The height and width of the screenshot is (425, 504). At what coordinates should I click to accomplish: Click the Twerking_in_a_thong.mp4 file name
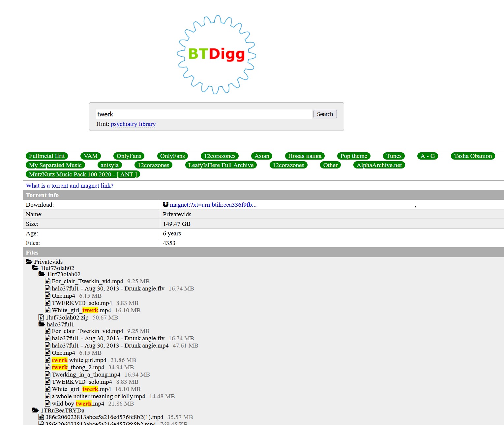pyautogui.click(x=86, y=375)
